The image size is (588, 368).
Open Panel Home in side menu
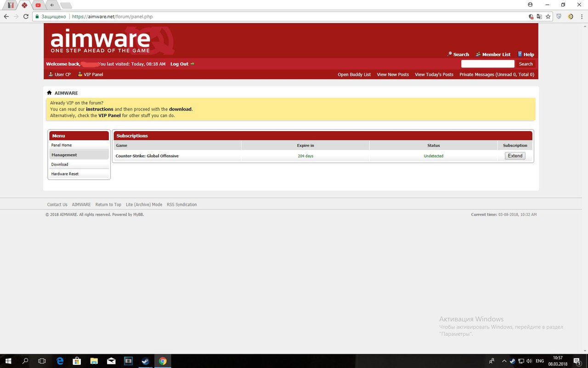coord(62,145)
